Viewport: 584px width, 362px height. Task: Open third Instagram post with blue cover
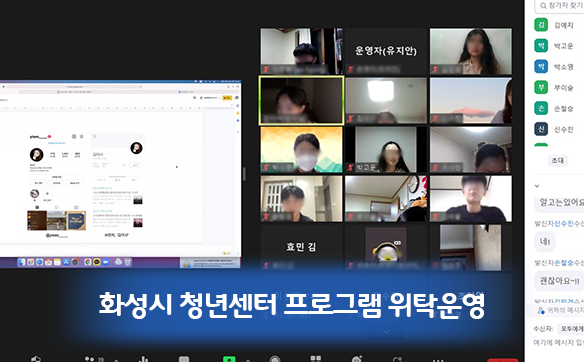point(76,220)
